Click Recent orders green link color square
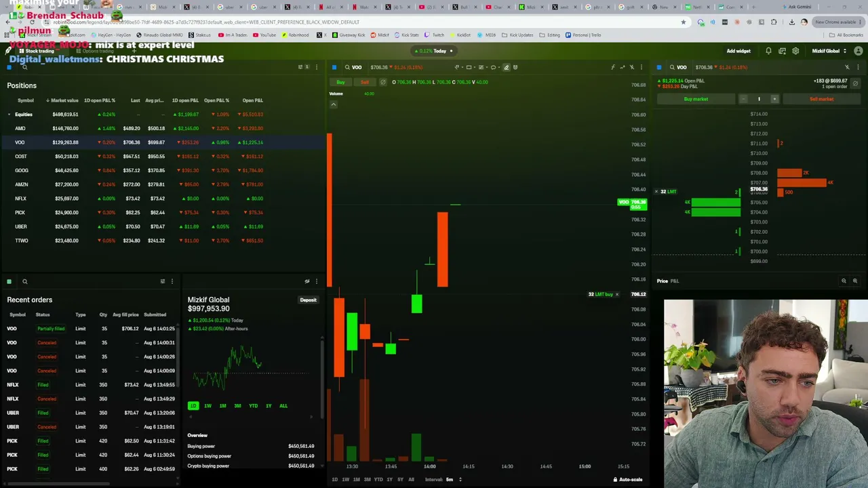Screen dimensions: 868x488 click(9, 281)
